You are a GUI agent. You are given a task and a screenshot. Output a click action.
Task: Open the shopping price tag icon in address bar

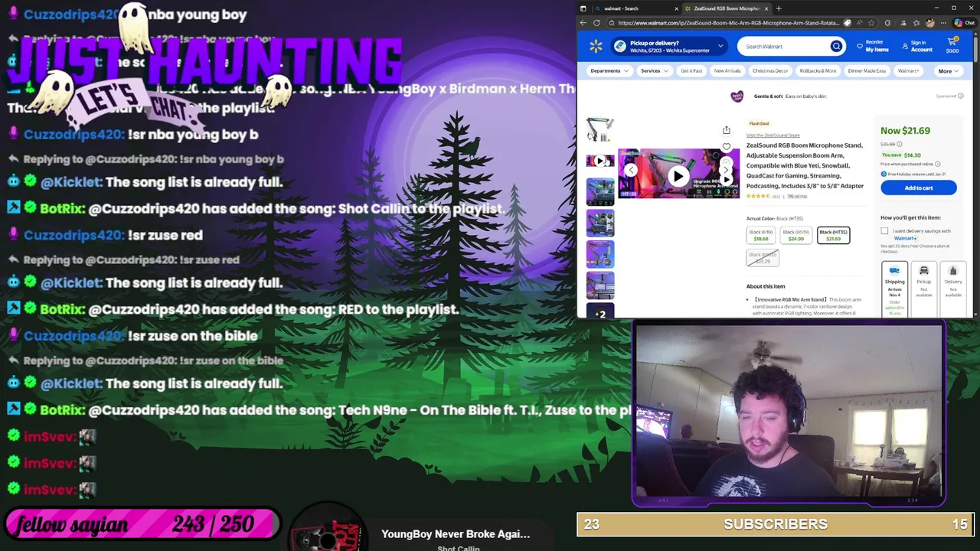pyautogui.click(x=847, y=23)
